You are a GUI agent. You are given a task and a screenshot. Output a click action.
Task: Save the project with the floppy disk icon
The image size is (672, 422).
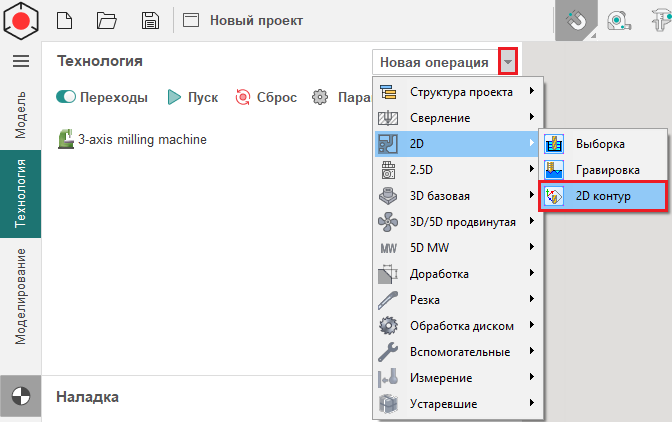click(x=150, y=20)
